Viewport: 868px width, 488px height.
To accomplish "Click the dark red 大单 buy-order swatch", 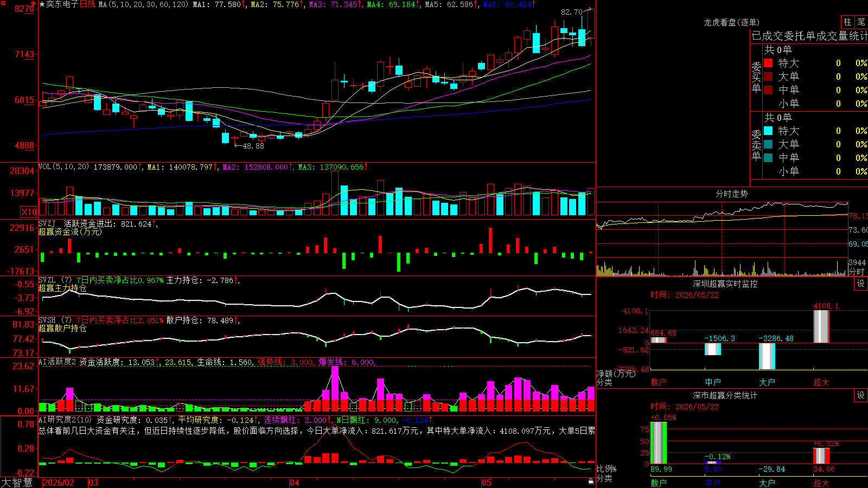I will tap(768, 76).
